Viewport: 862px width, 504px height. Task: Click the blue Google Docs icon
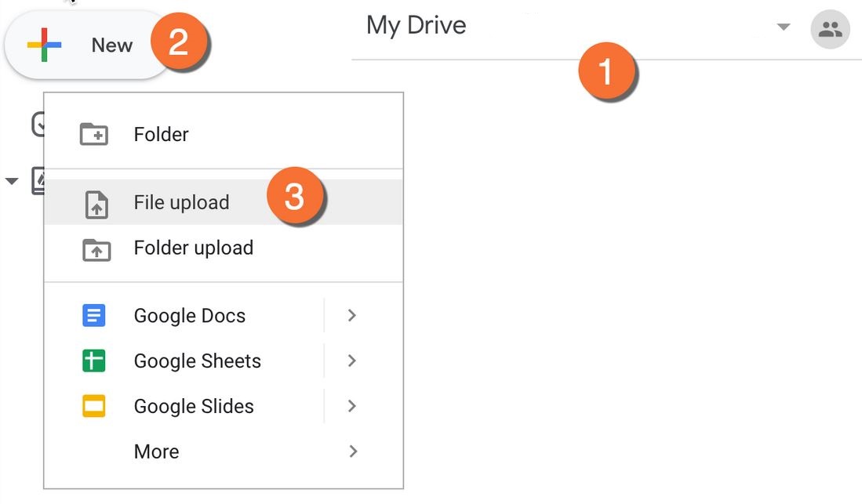(x=94, y=316)
